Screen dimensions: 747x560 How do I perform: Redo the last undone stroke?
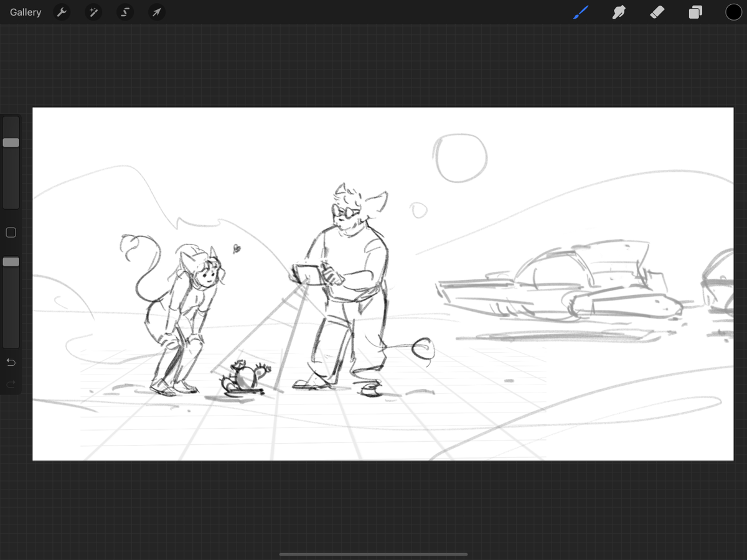pos(11,384)
